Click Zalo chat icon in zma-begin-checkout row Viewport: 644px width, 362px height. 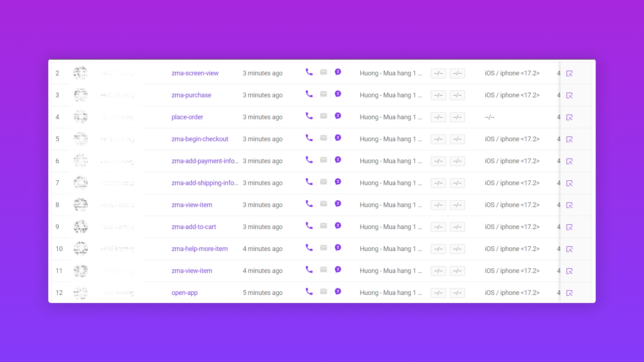pyautogui.click(x=338, y=138)
